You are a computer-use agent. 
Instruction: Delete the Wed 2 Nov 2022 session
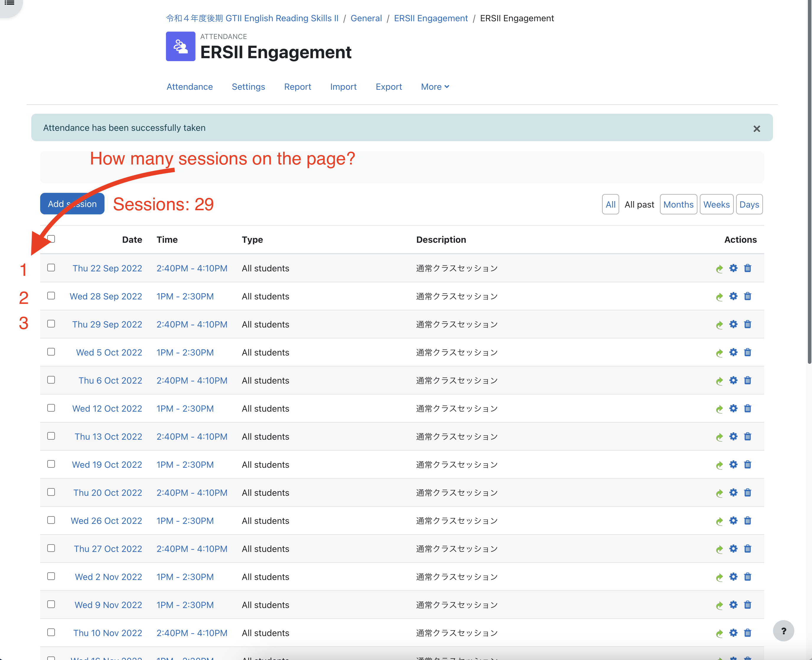pos(747,577)
